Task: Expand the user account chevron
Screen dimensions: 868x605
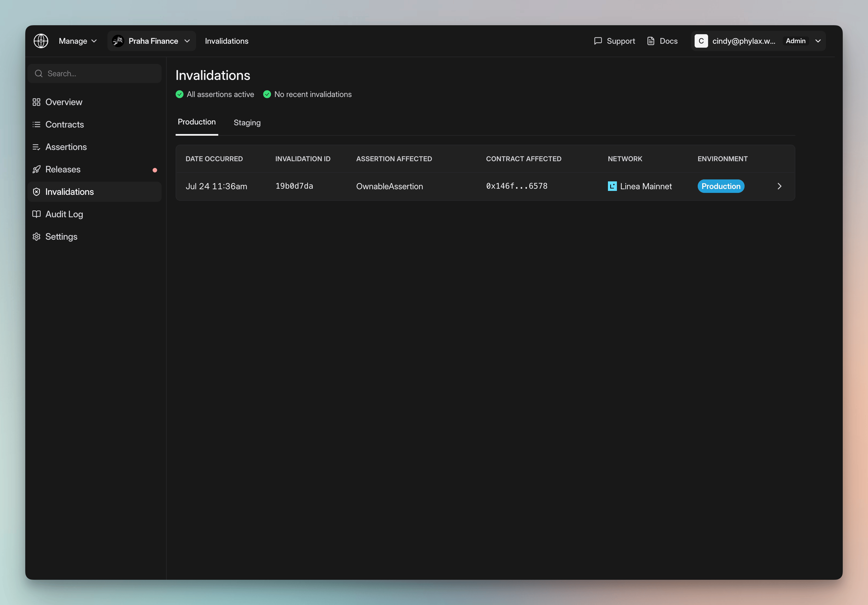Action: [818, 41]
